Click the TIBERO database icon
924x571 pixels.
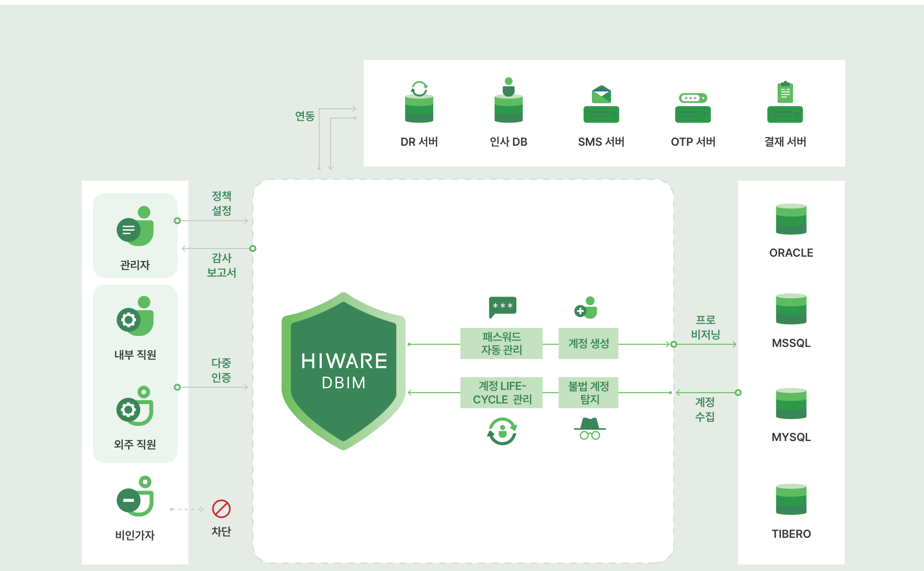(x=791, y=499)
